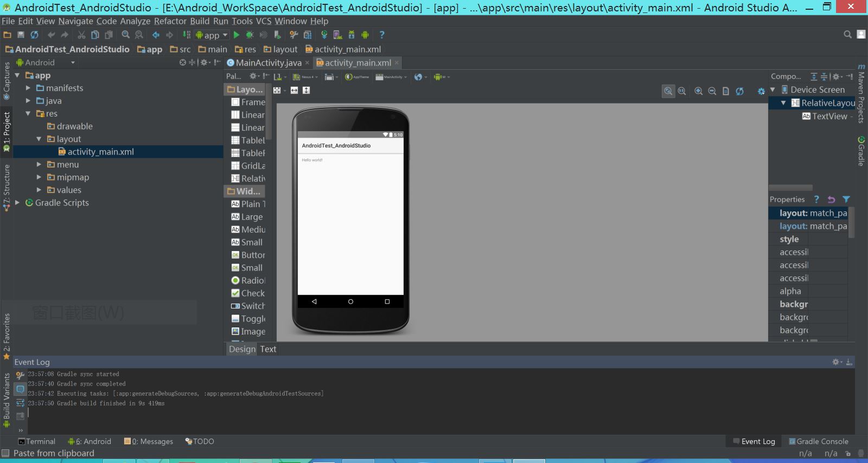Click the Debug app bug icon
The height and width of the screenshot is (463, 868).
tap(250, 35)
